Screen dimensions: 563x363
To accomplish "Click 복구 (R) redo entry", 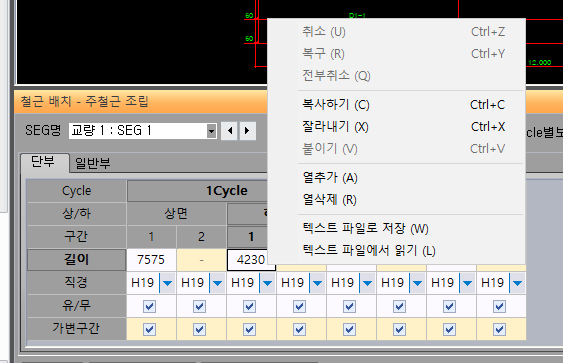I will tap(396, 53).
